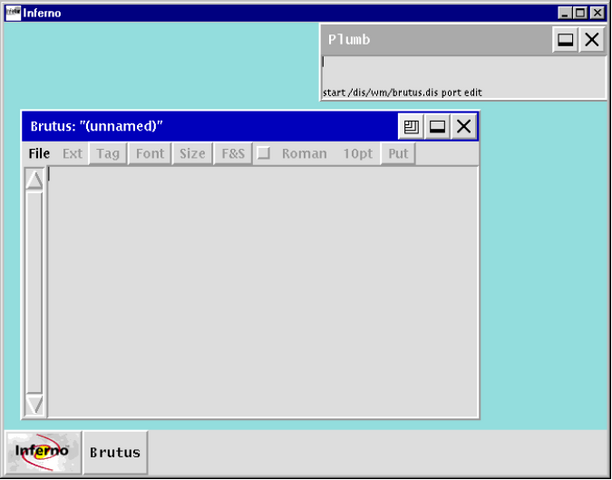
Task: Minimize the Plumb window to taskbar
Action: click(x=566, y=39)
